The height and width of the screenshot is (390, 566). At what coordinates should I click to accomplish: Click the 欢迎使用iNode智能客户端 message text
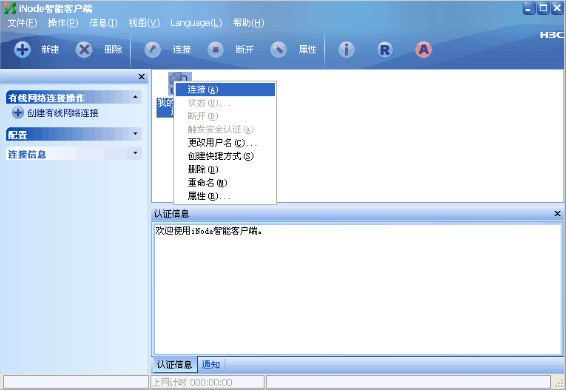[x=209, y=230]
